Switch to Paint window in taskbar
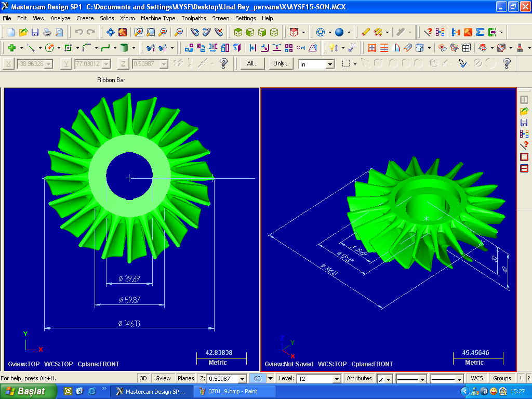532x399 pixels. 233,391
